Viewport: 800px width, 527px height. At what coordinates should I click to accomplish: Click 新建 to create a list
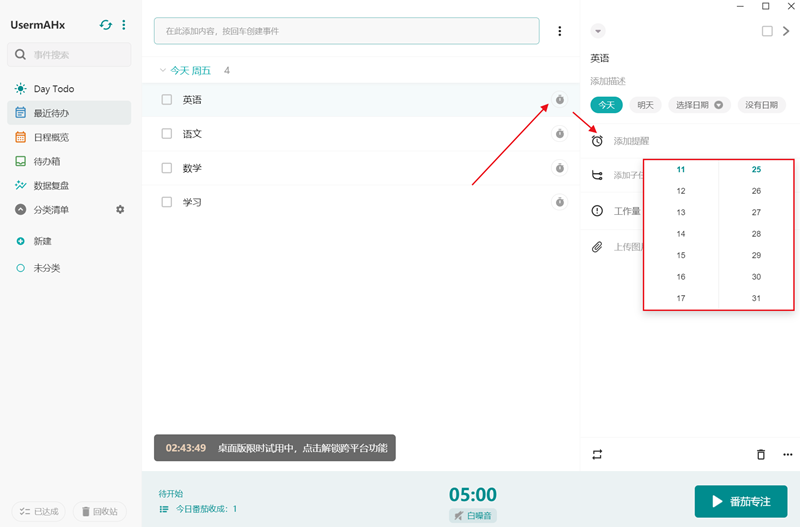pos(42,241)
